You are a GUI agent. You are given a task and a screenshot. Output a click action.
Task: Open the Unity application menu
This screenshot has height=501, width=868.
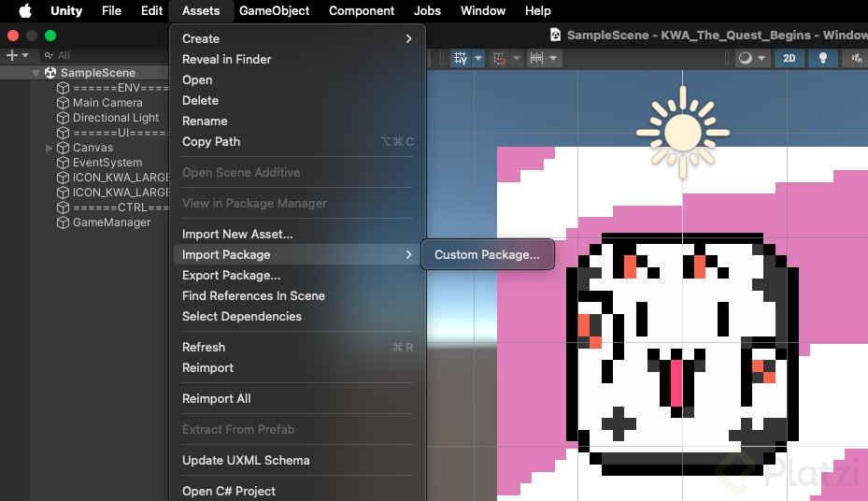click(66, 10)
